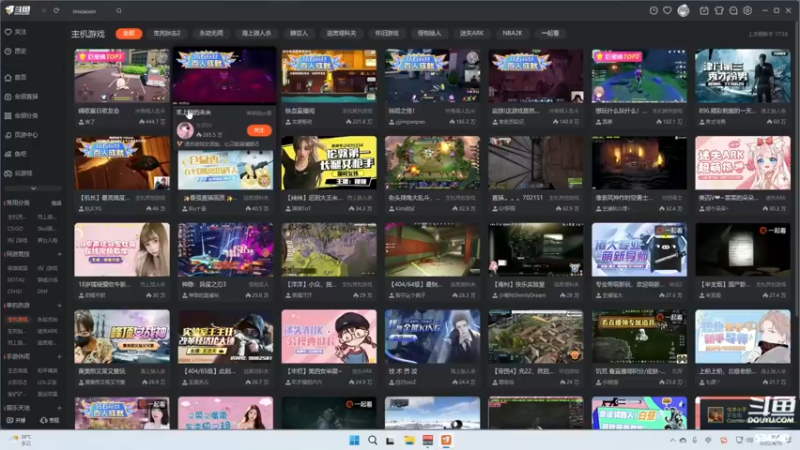Viewport: 800px width, 450px height.
Task: Select CS:GO in sidebar categories
Action: [15, 229]
